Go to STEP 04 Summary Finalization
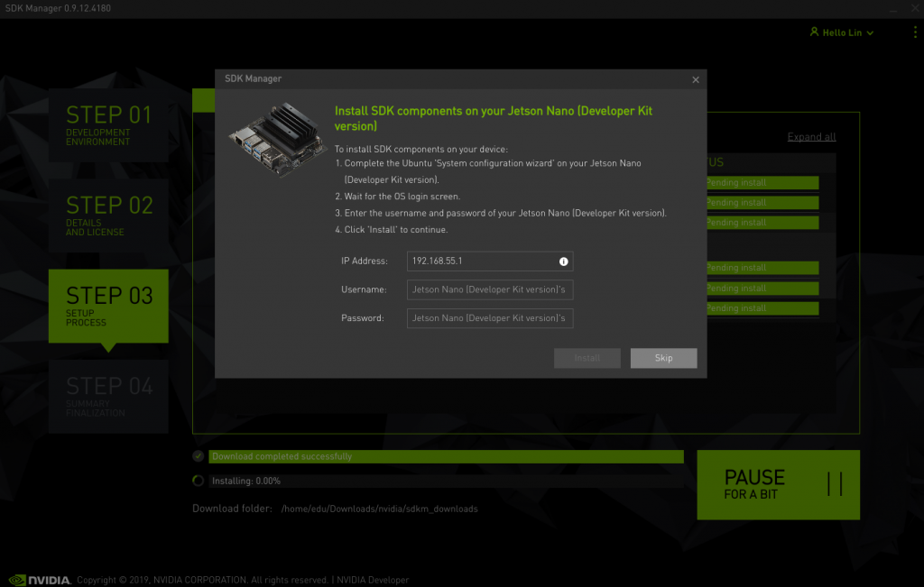This screenshot has width=924, height=587. tap(108, 396)
